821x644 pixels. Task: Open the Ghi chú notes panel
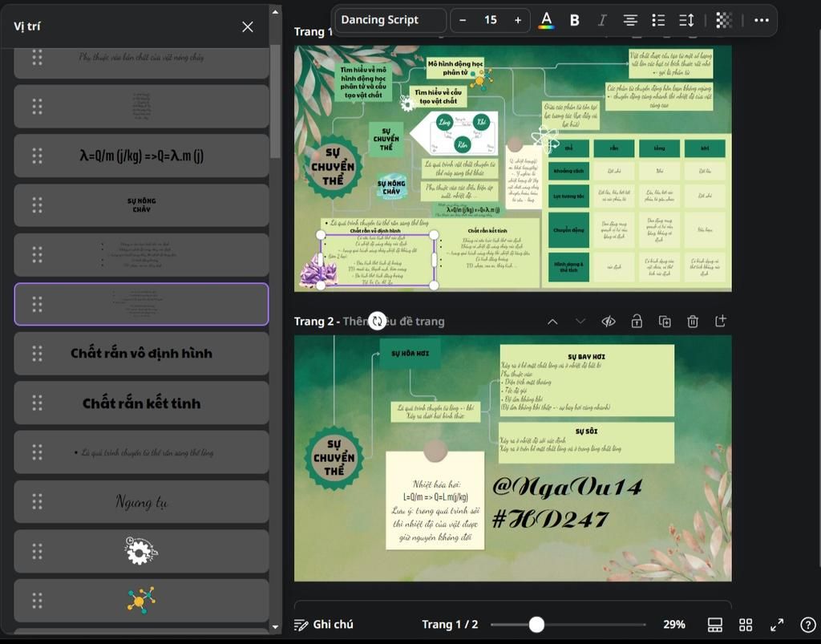(x=324, y=624)
